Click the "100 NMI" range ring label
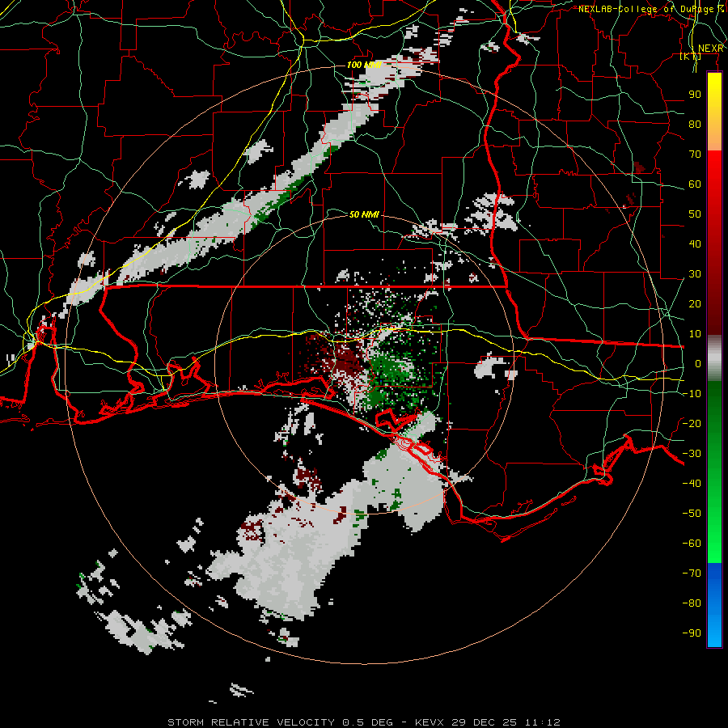The image size is (728, 728). (x=365, y=65)
